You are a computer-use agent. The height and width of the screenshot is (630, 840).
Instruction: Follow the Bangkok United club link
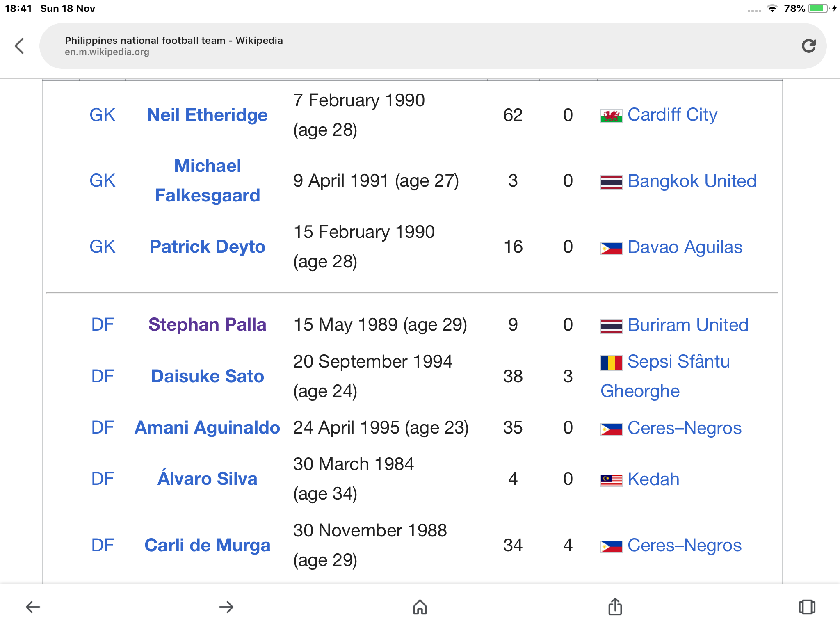pyautogui.click(x=692, y=181)
